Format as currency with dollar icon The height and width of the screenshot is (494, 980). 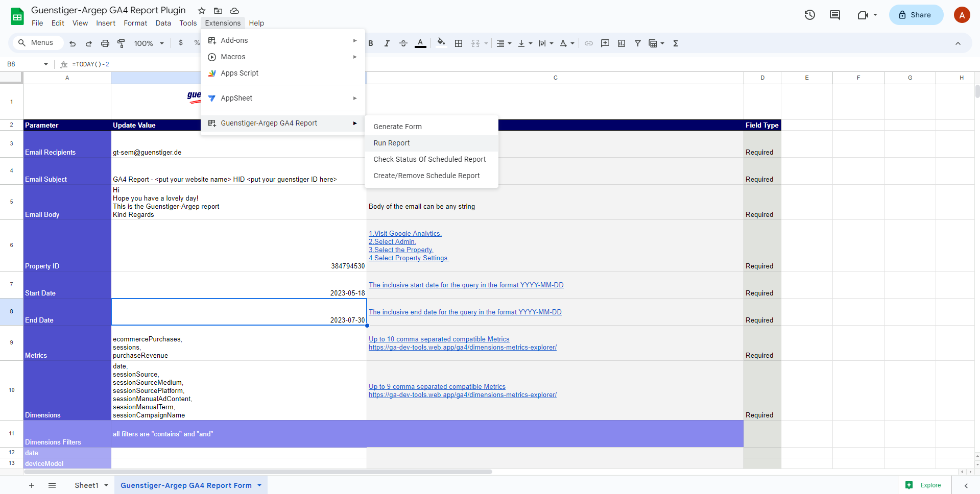click(x=181, y=43)
